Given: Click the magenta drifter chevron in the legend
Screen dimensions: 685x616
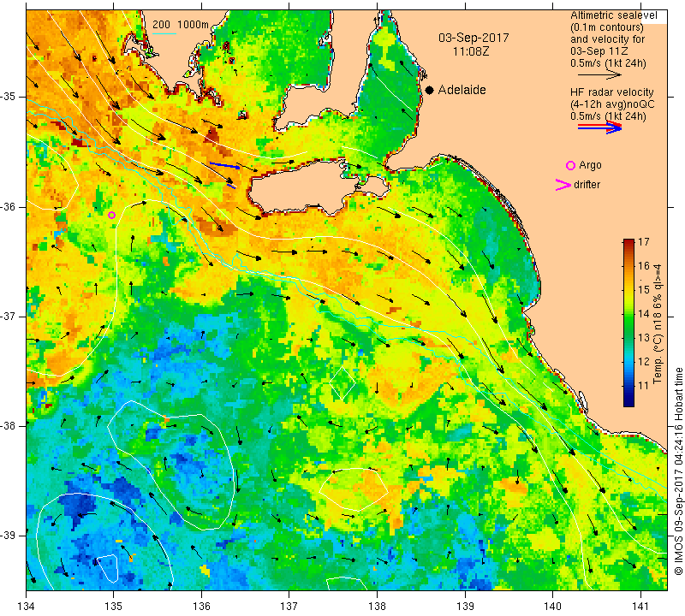Looking at the screenshot, I should click(x=563, y=185).
